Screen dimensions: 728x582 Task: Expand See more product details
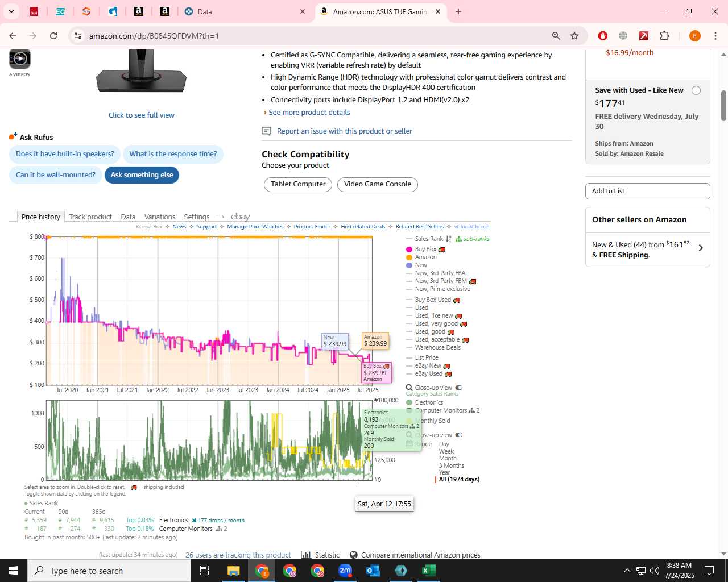coord(309,113)
